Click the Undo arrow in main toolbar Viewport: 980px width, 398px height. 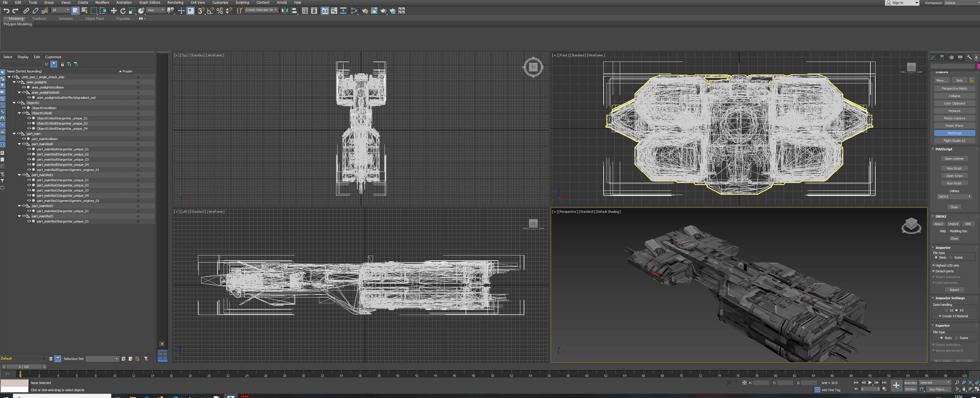click(x=6, y=11)
